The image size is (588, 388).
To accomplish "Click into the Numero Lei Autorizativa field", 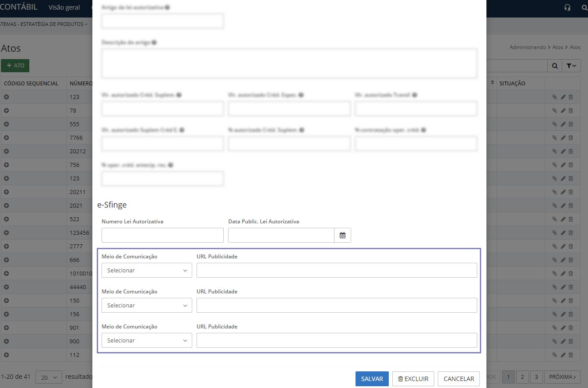I will (x=162, y=235).
